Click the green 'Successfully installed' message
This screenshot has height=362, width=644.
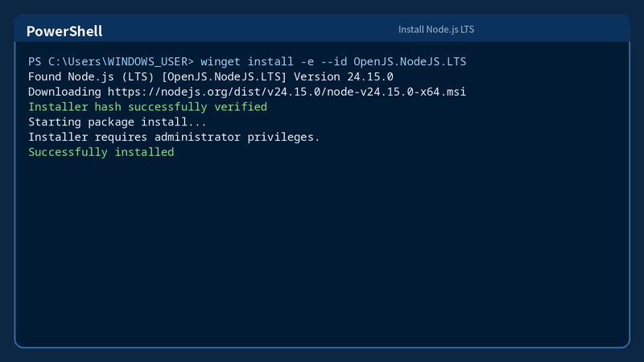(x=101, y=152)
